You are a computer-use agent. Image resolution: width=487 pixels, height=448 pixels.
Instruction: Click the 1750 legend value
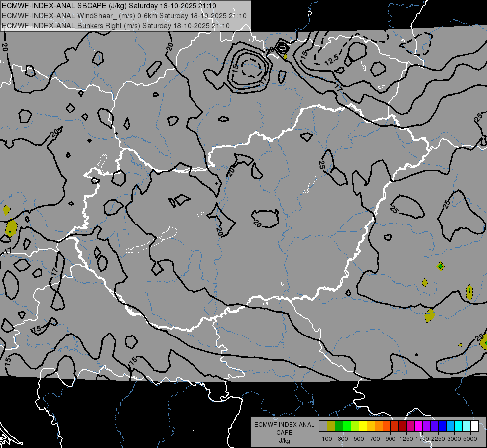pos(423,439)
